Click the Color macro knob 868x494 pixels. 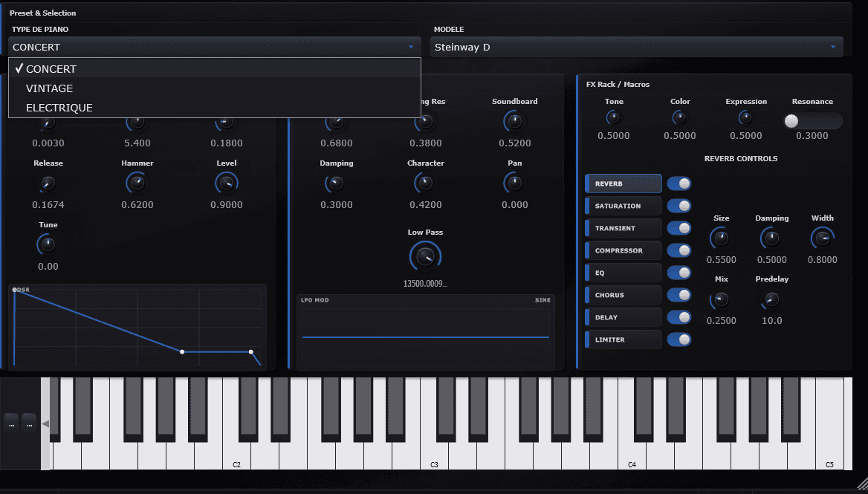pyautogui.click(x=678, y=117)
